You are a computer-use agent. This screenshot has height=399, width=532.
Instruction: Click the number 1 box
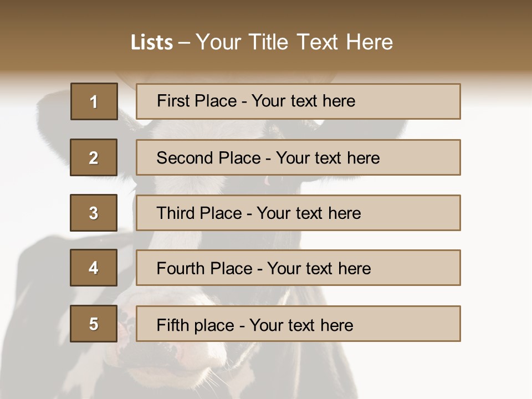94,101
